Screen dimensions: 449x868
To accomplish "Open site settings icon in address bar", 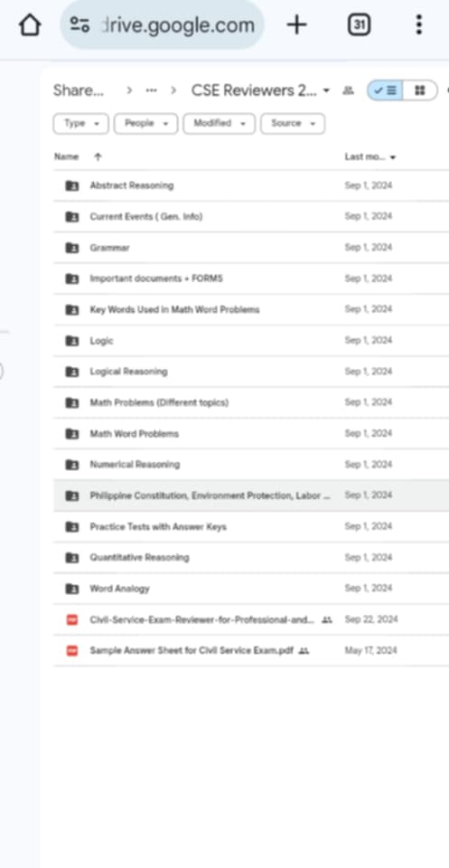I will pos(80,24).
